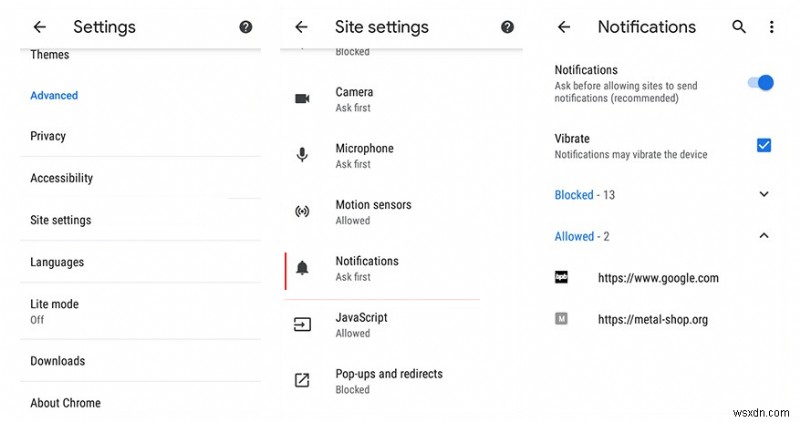Open help on the Settings screen
This screenshot has height=422, width=800.
pyautogui.click(x=246, y=27)
